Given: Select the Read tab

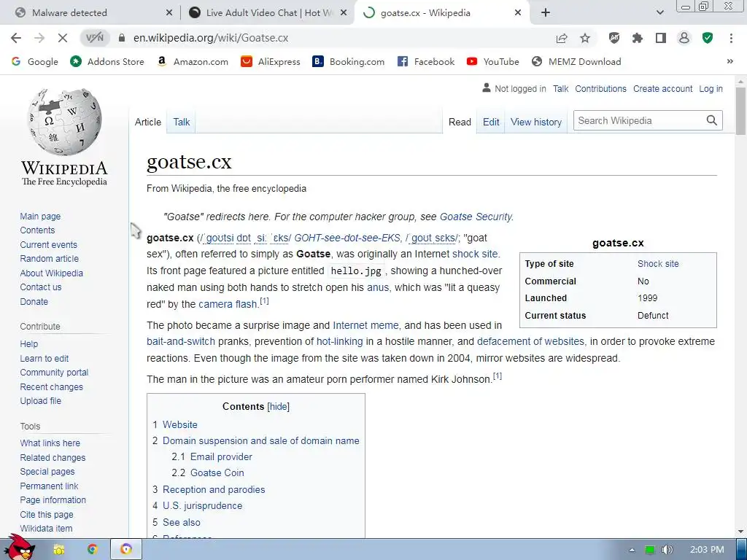Looking at the screenshot, I should click(460, 122).
